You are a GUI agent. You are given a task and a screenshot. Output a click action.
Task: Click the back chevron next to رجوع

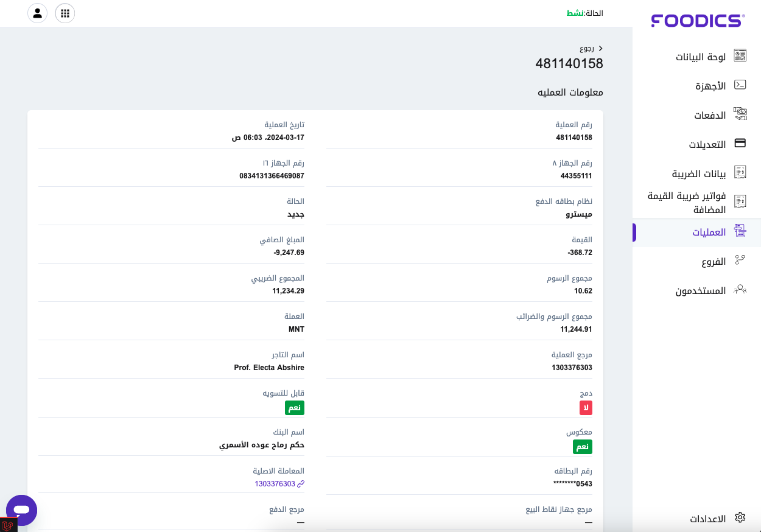tap(601, 48)
